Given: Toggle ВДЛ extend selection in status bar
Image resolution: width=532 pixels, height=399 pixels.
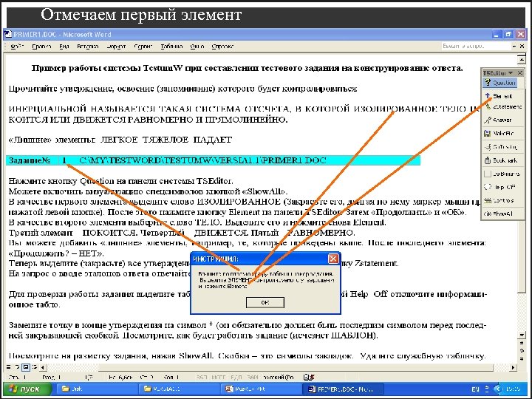Looking at the screenshot, I should pos(236,378).
